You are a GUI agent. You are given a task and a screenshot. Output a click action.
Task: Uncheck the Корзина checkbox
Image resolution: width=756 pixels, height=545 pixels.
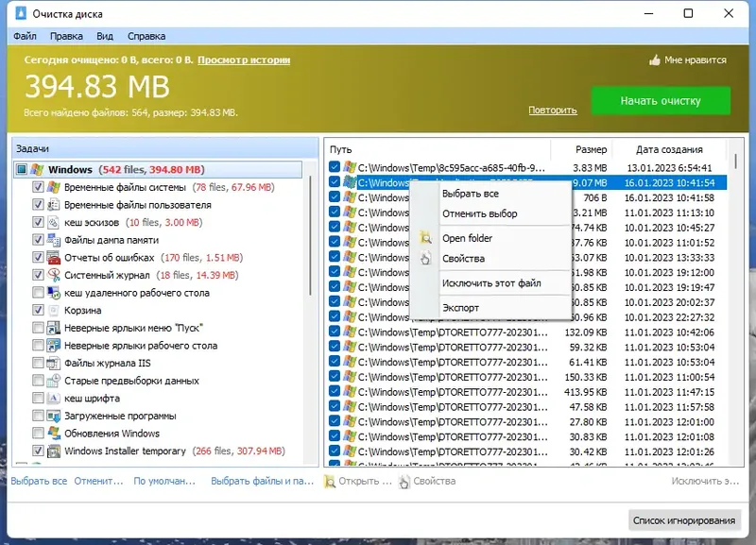point(38,311)
